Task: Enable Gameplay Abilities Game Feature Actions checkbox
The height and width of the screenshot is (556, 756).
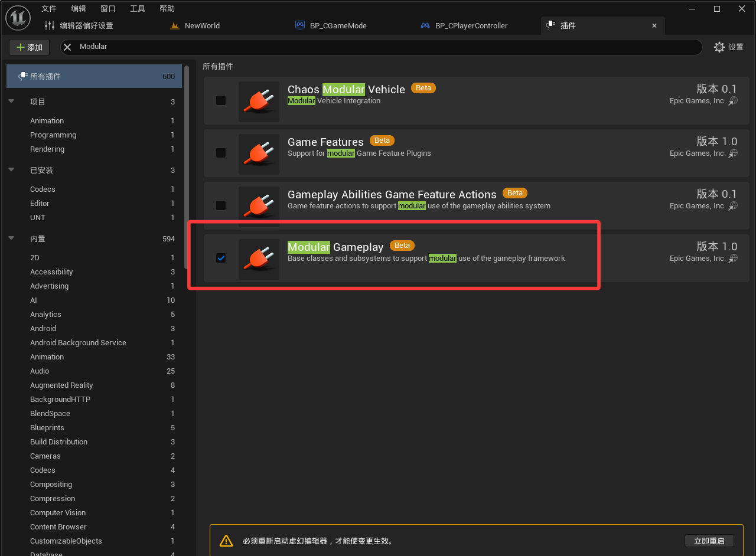Action: (221, 205)
